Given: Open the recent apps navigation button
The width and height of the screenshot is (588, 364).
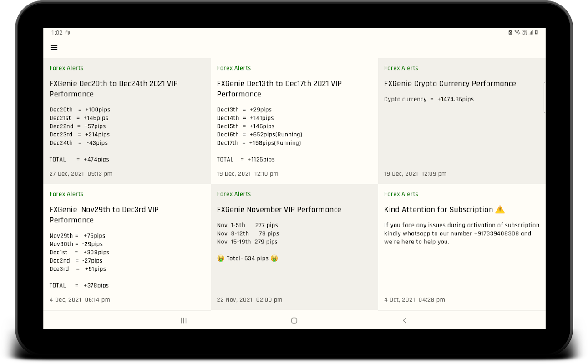Looking at the screenshot, I should [x=184, y=320].
